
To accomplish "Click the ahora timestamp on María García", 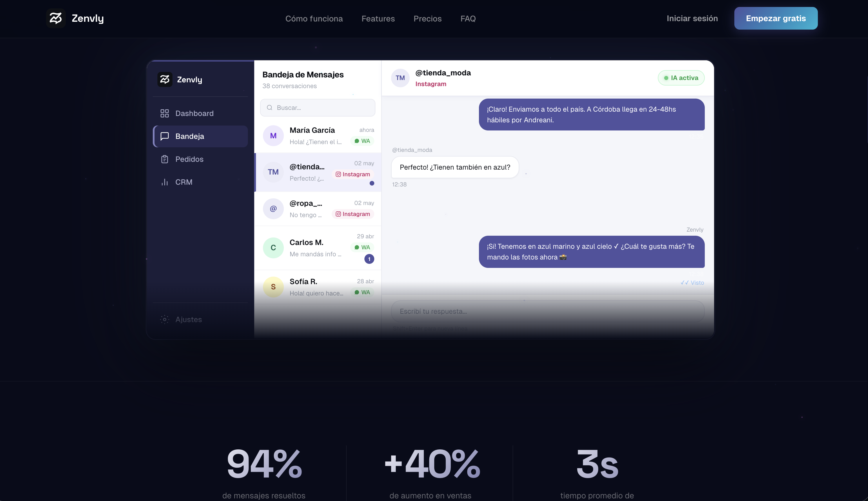I will click(366, 130).
